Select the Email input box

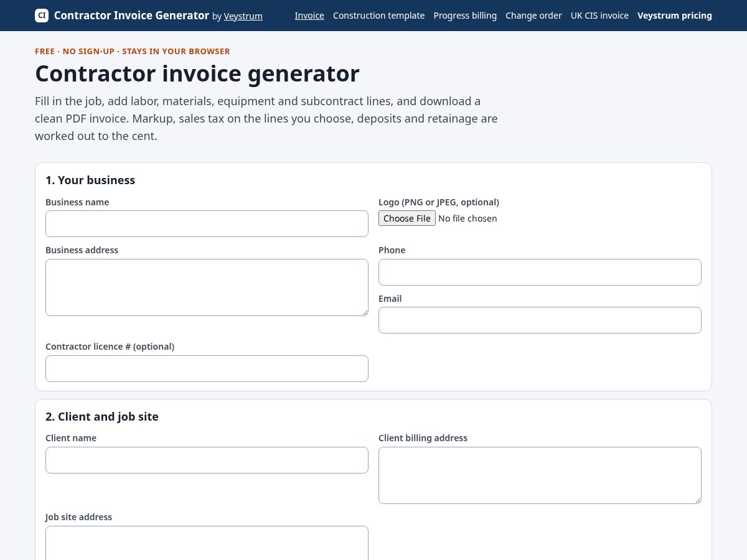coord(540,320)
